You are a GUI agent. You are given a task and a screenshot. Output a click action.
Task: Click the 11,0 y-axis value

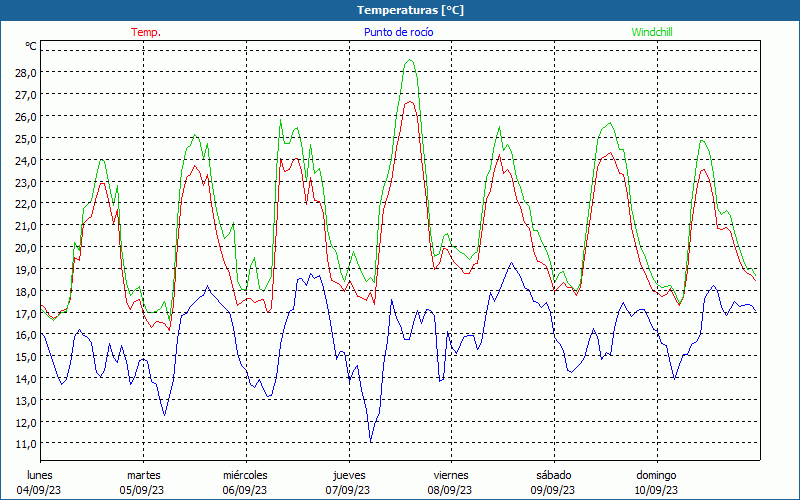pos(26,444)
